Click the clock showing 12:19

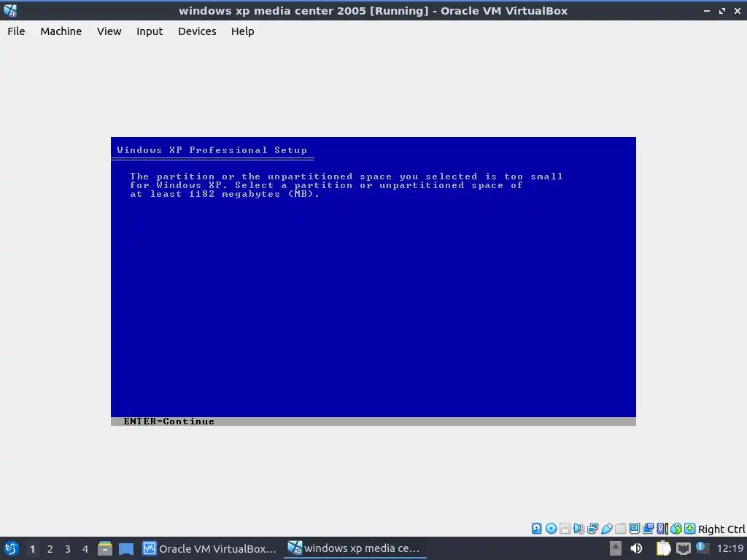click(x=729, y=548)
